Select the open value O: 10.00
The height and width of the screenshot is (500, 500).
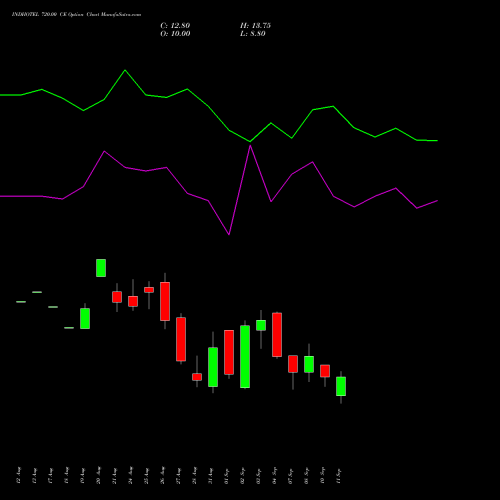(175, 34)
